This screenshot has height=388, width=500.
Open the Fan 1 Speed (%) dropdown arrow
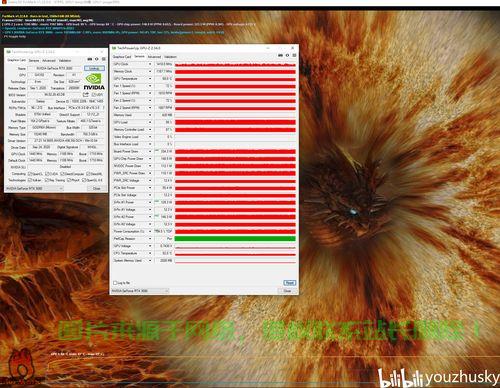click(150, 86)
